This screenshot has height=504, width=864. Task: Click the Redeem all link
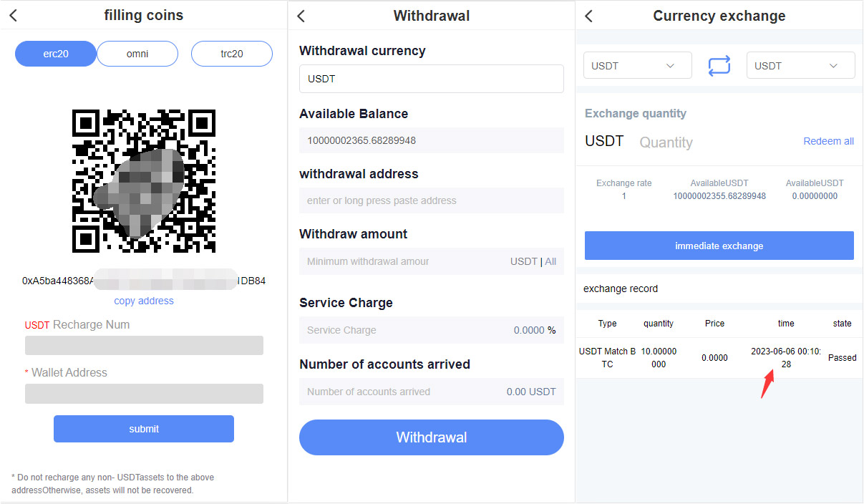(828, 141)
